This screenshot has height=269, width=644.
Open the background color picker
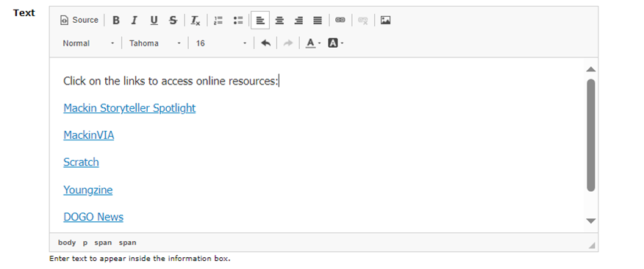click(x=335, y=43)
